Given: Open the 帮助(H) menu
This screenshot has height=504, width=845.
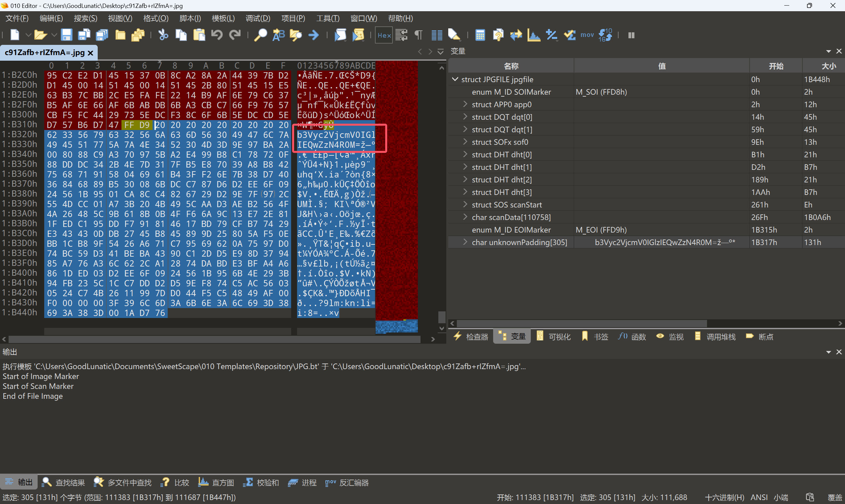Looking at the screenshot, I should coord(401,18).
